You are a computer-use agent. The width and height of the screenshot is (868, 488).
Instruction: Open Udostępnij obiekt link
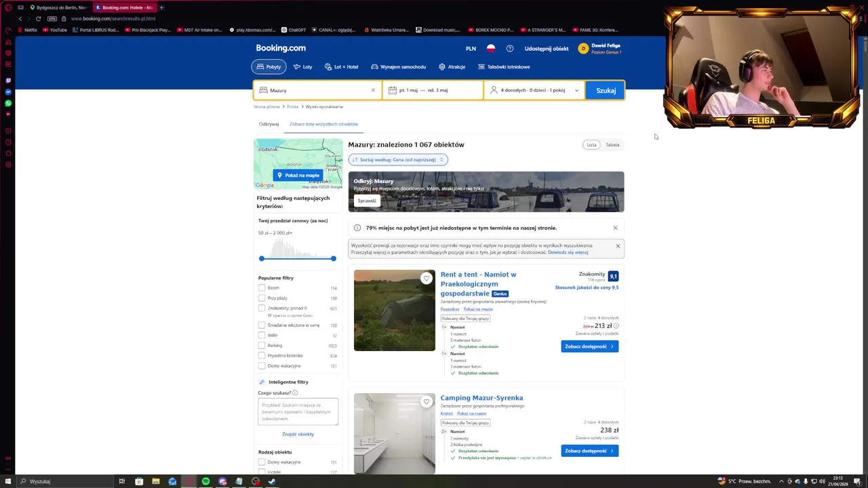click(547, 49)
